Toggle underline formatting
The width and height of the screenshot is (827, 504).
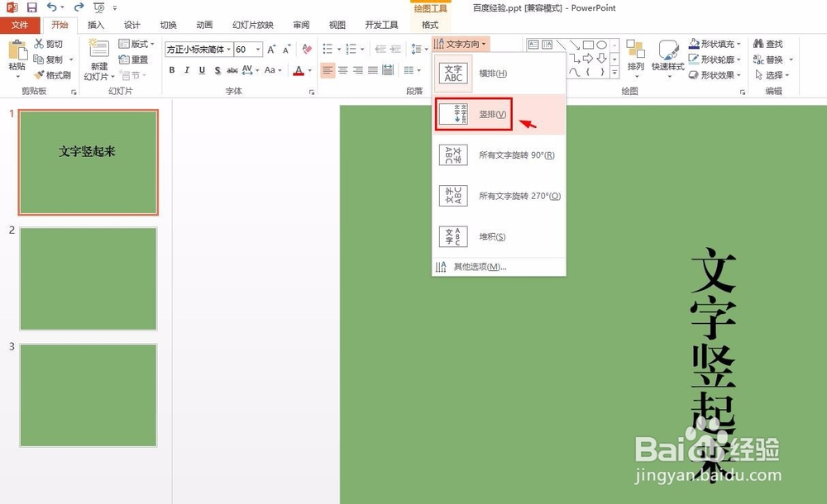pos(201,70)
